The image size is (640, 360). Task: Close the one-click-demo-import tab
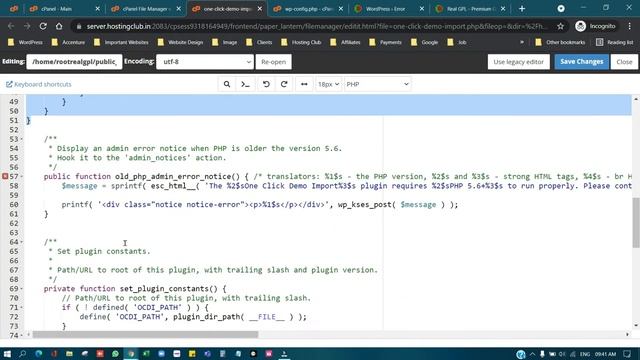click(260, 9)
